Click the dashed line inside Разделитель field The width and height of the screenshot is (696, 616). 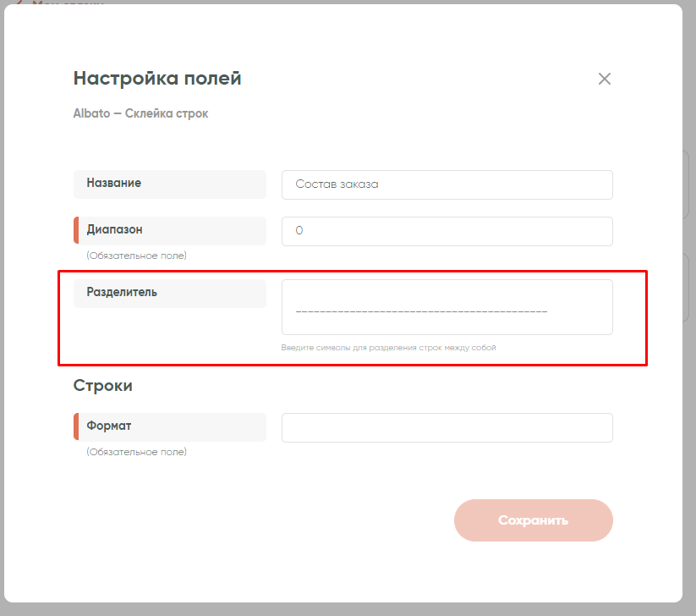[421, 312]
